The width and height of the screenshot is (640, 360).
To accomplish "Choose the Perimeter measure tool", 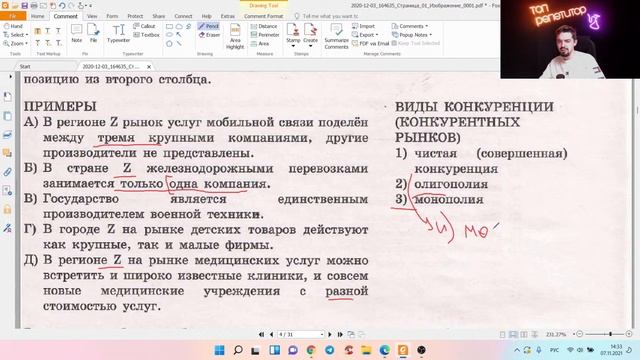I will point(265,35).
